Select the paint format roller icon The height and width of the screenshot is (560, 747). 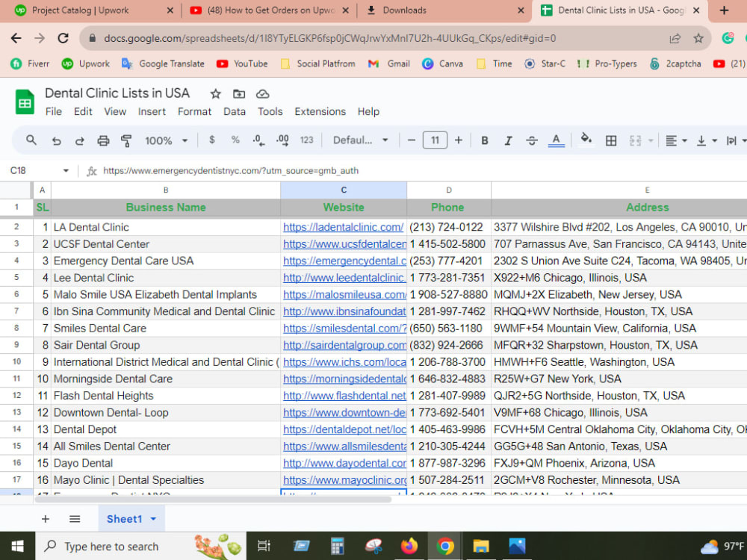126,140
